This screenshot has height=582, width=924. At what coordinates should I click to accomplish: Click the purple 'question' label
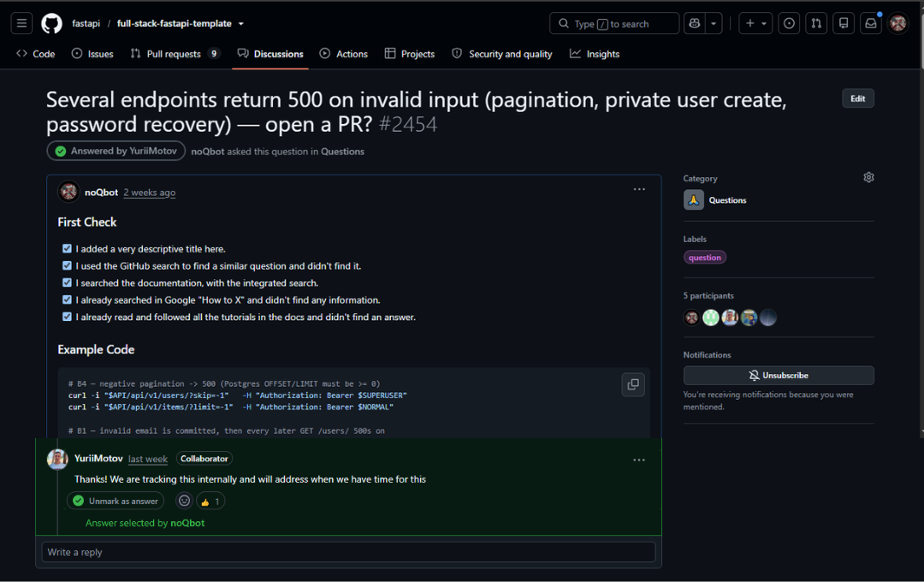(x=705, y=257)
